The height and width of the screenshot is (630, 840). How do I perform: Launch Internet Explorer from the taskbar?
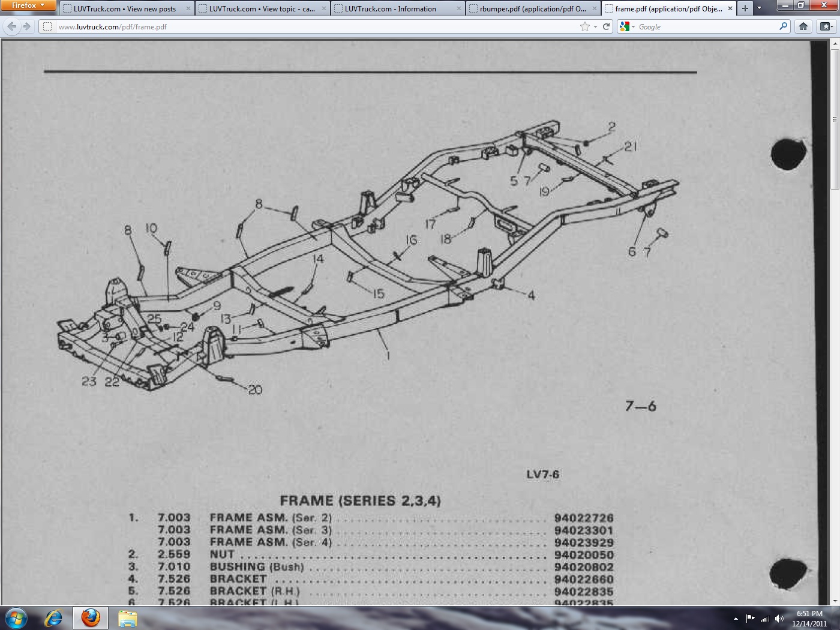pyautogui.click(x=53, y=617)
